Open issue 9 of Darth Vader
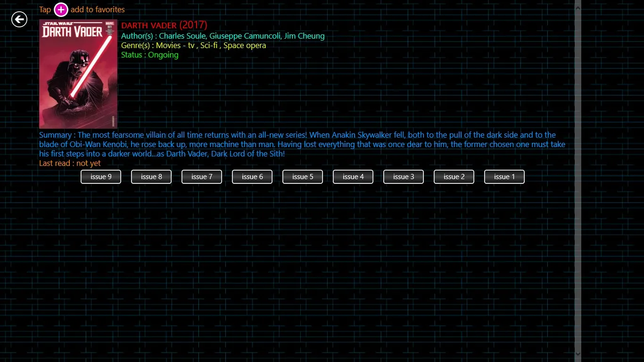 pyautogui.click(x=101, y=177)
